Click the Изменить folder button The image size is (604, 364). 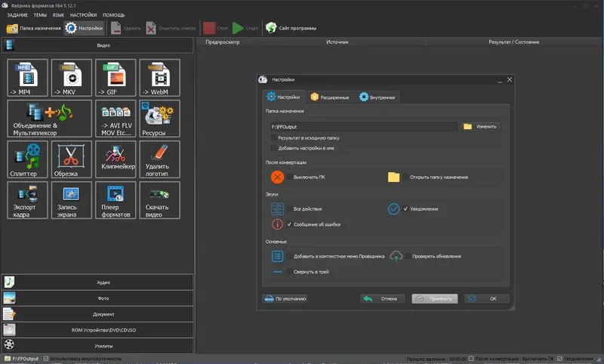coord(480,126)
